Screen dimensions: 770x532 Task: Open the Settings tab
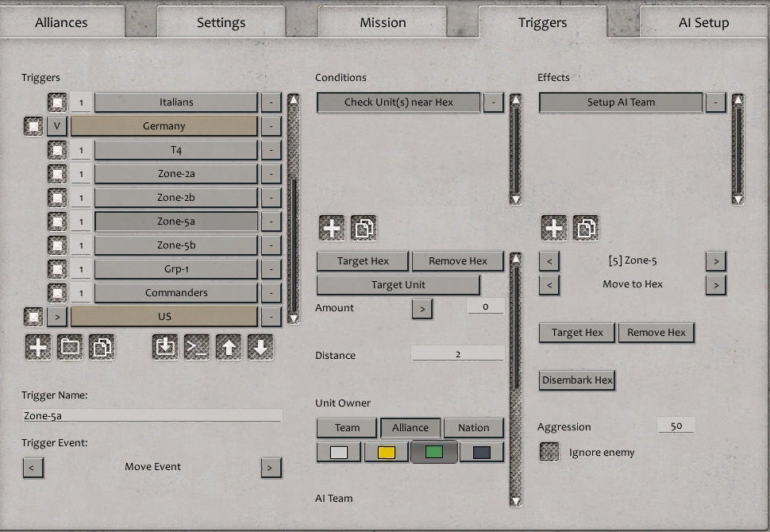click(221, 22)
